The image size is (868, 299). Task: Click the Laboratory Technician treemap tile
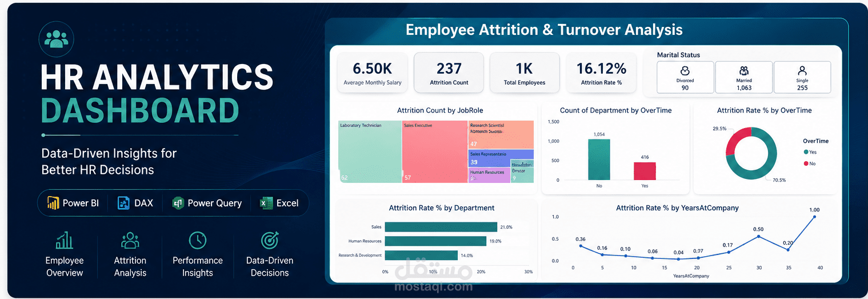(x=370, y=152)
